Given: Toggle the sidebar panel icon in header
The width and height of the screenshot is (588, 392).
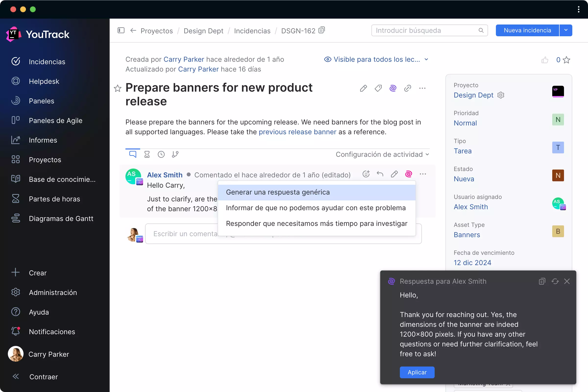Looking at the screenshot, I should (x=121, y=30).
